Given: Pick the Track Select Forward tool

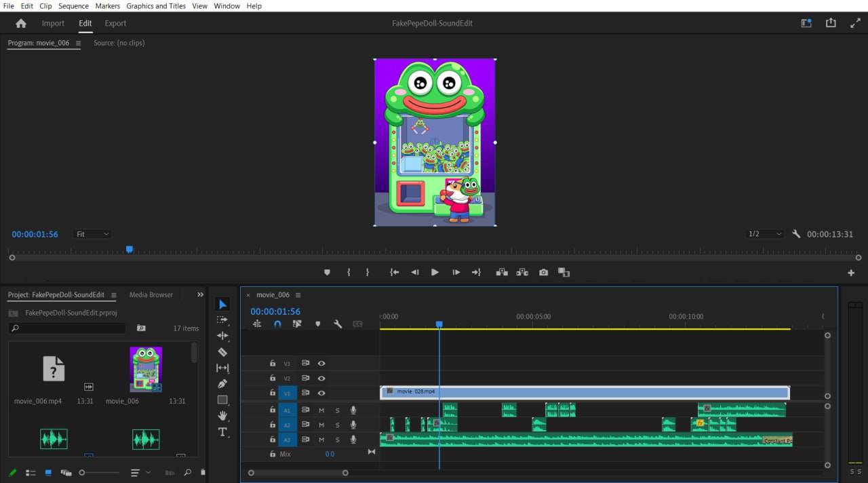Looking at the screenshot, I should (x=222, y=320).
